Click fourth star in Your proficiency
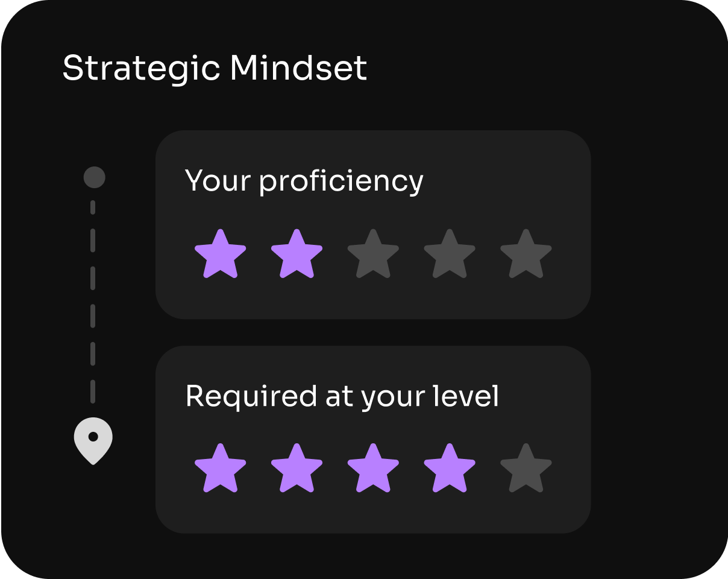 pos(450,254)
